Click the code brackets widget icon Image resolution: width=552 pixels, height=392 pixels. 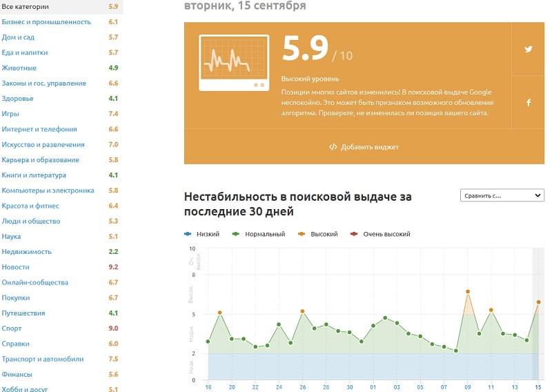pyautogui.click(x=333, y=147)
